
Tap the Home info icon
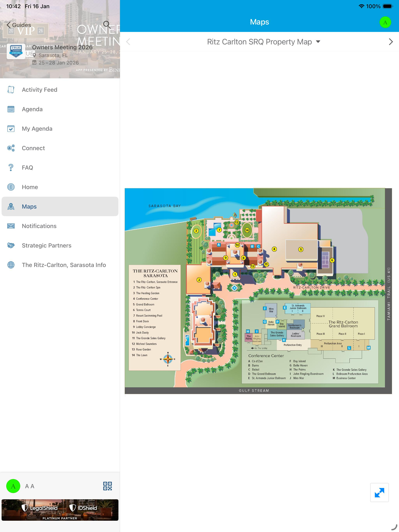[11, 187]
